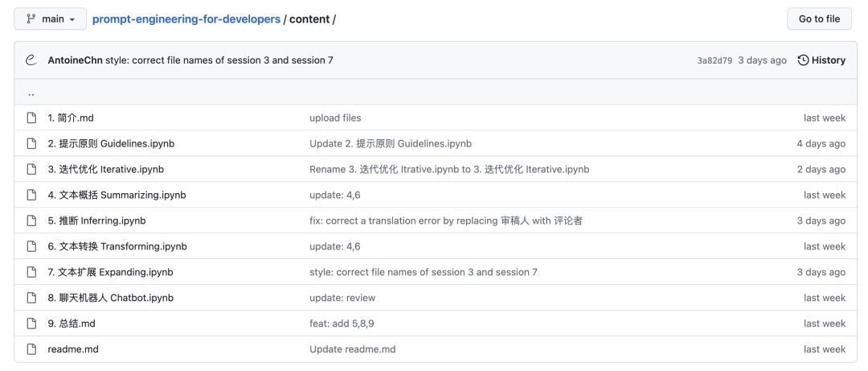Open 2. 提示原则 Guidelines.ipynb file

111,143
